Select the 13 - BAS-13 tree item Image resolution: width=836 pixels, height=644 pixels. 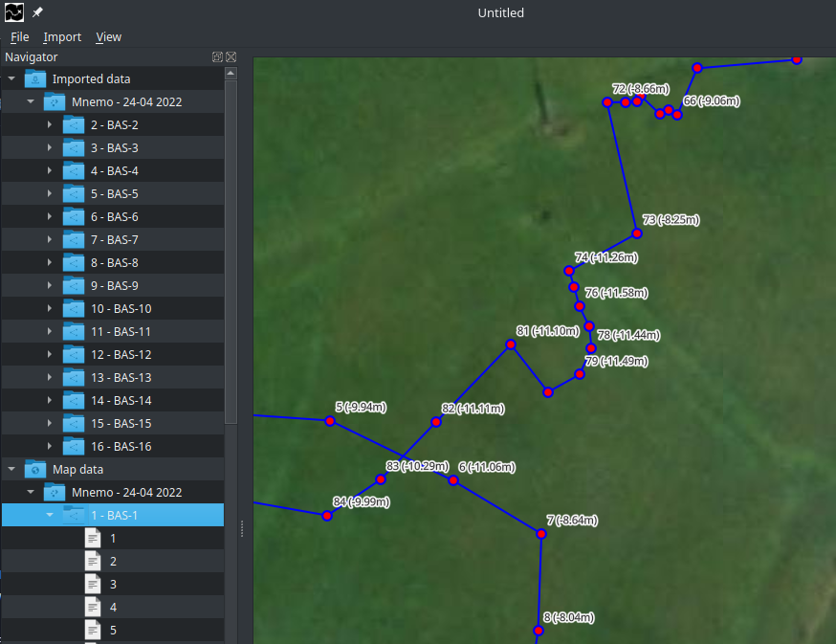(121, 377)
